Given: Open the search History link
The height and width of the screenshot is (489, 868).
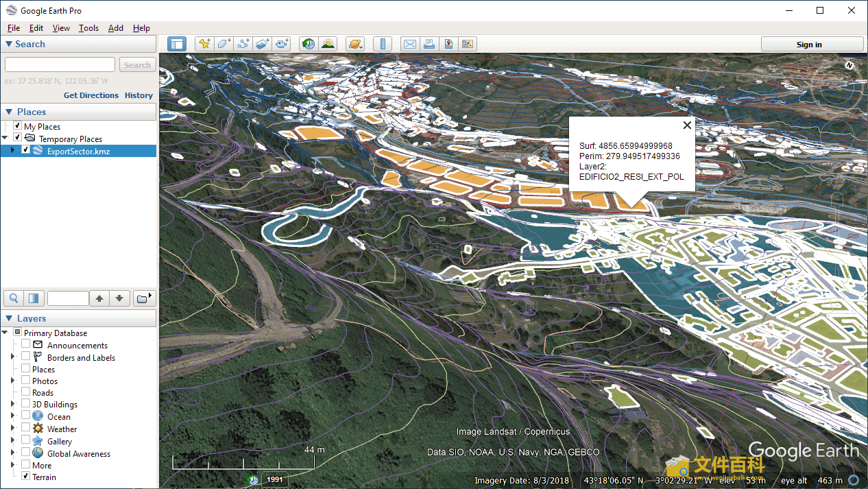Looking at the screenshot, I should tap(138, 95).
